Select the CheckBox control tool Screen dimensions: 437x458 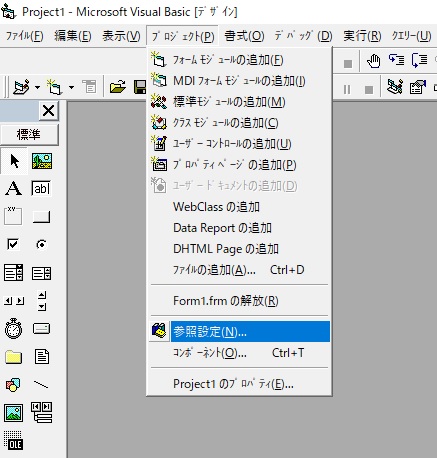coord(14,245)
